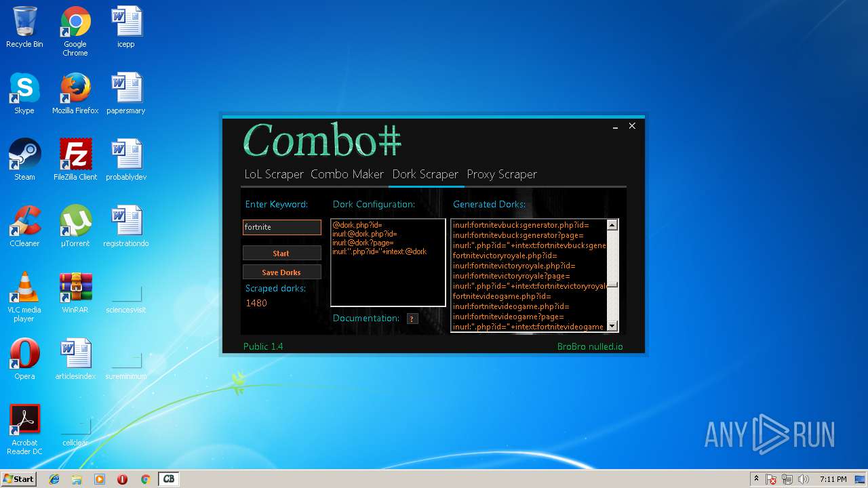Click 'fortnitevideogame.php?id=' dork line
The height and width of the screenshot is (488, 868).
(502, 296)
